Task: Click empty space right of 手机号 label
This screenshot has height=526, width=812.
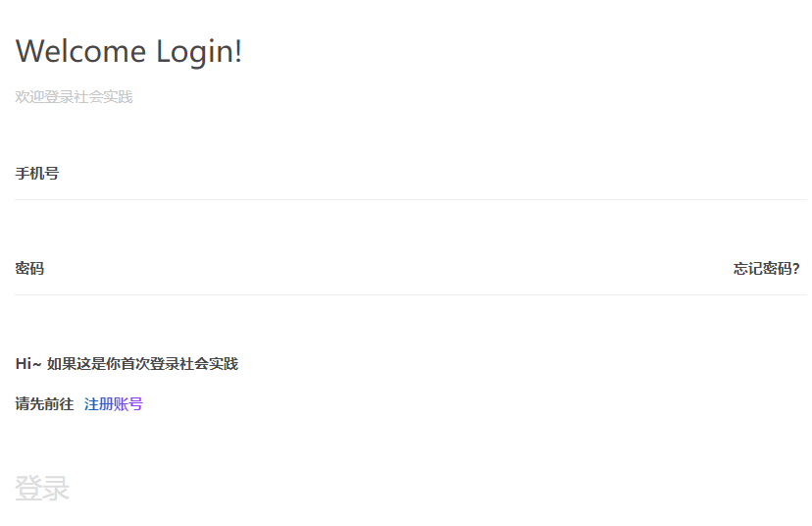Action: 432,174
